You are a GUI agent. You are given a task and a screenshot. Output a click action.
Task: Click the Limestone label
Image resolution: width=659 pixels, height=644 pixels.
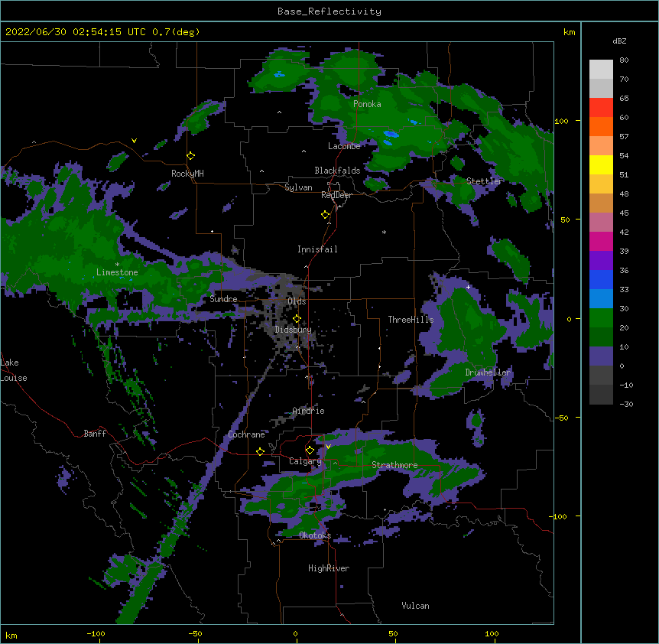click(x=117, y=272)
